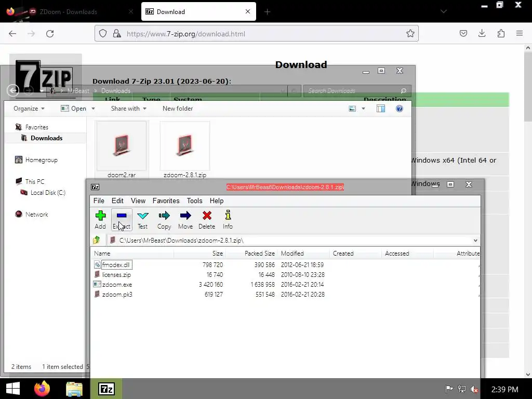Viewport: 532px width, 399px height.
Task: Open Firefox downloads panel icon
Action: coord(482,33)
